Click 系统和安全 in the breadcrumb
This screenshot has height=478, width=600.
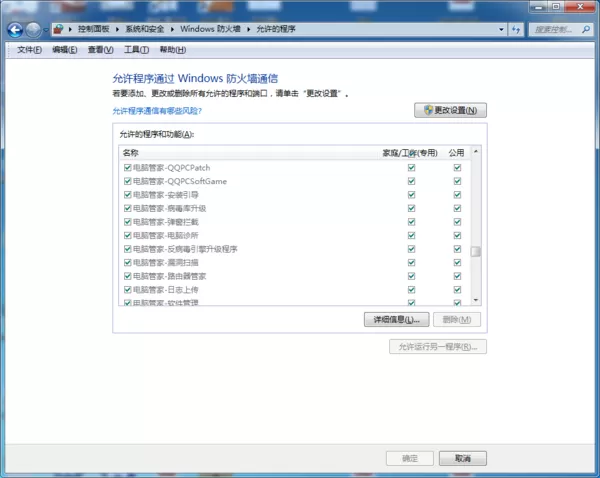click(145, 29)
